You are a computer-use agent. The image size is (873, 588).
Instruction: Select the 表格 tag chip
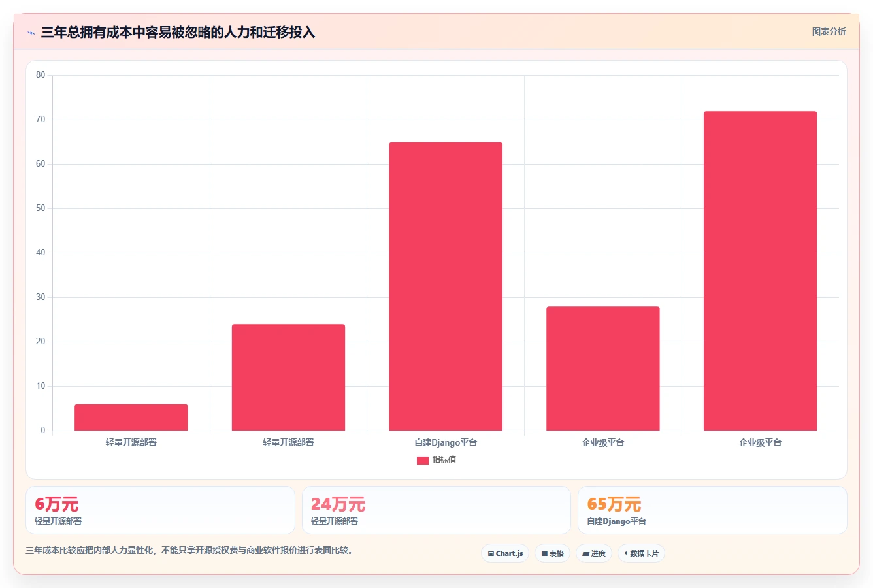click(x=552, y=553)
